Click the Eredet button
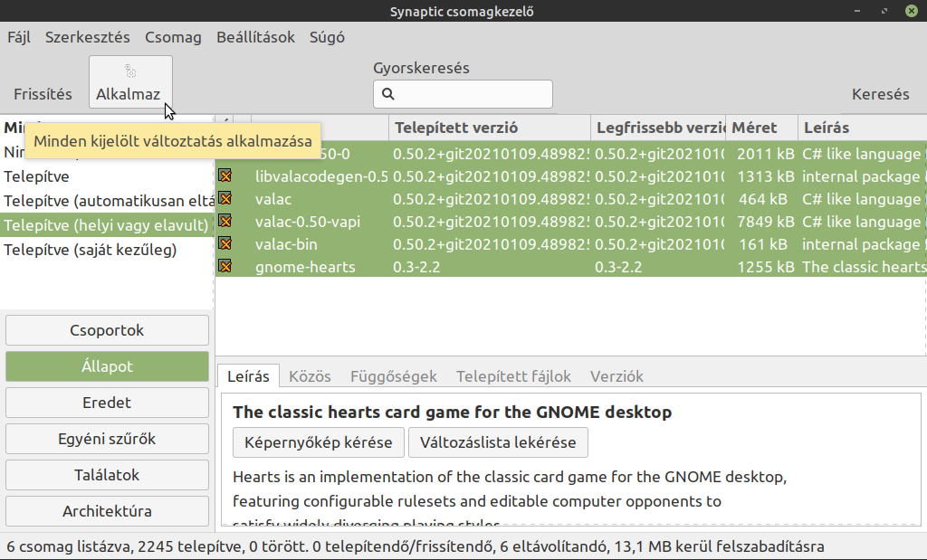The image size is (927, 560). tap(107, 403)
